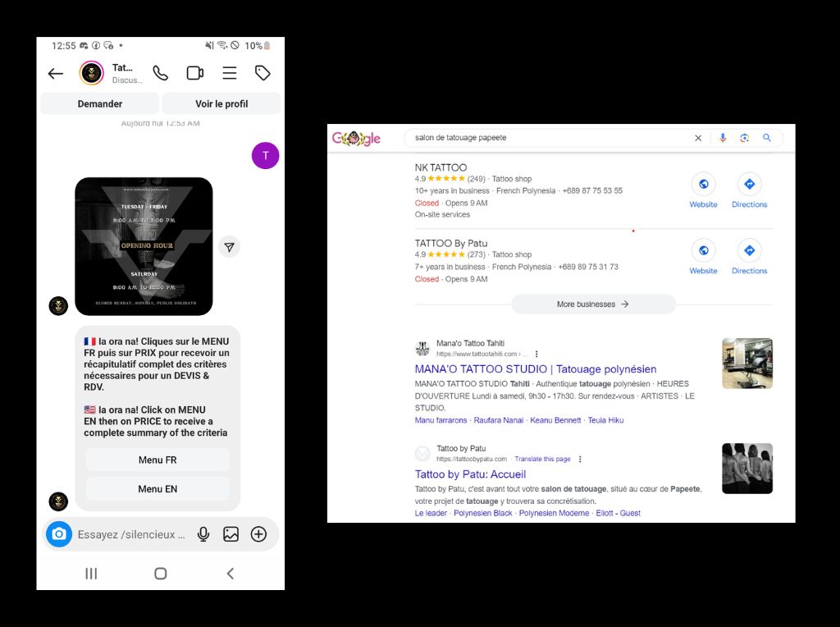
Task: Open the camera from message bar
Action: click(59, 533)
